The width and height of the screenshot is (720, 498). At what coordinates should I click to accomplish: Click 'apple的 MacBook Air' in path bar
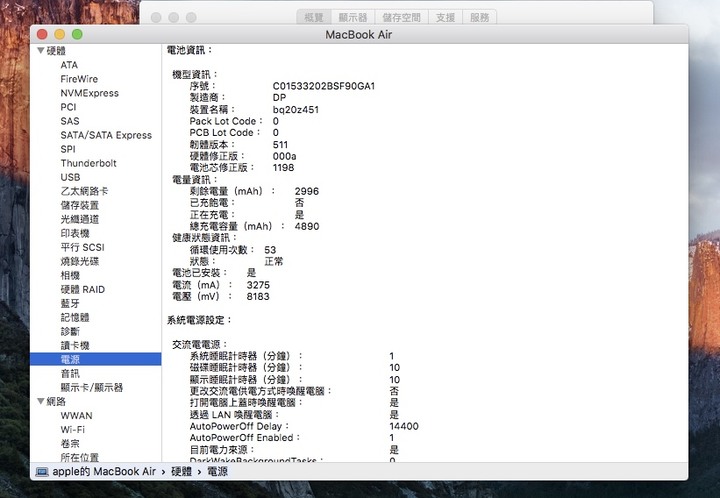[x=104, y=472]
